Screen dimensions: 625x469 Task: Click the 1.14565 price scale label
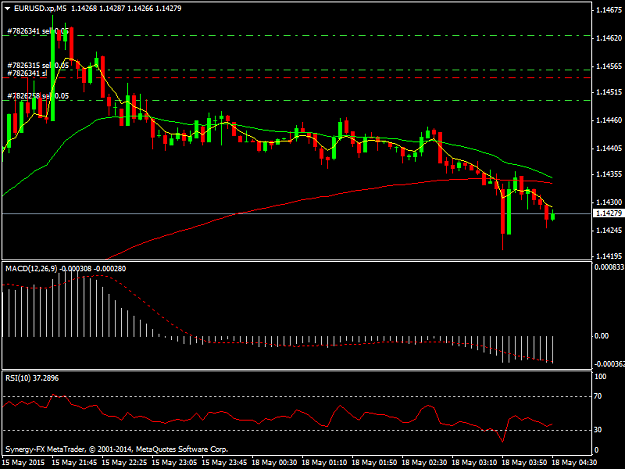coord(609,67)
